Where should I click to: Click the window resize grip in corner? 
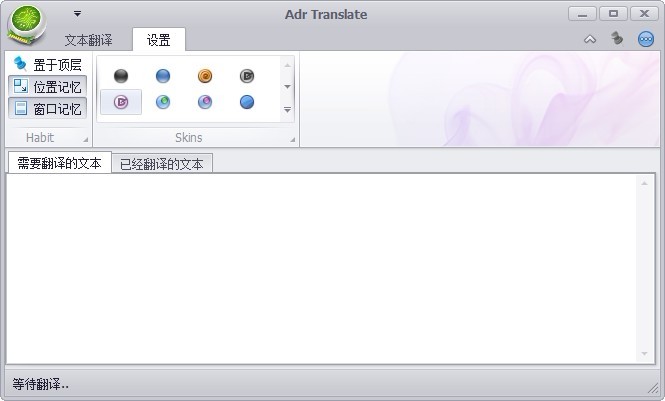click(x=653, y=388)
